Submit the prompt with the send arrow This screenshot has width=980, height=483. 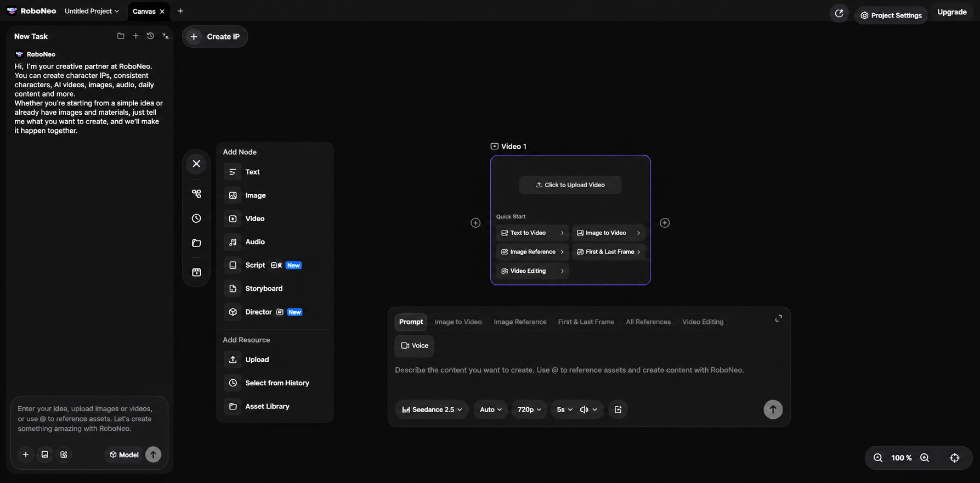[x=773, y=409]
